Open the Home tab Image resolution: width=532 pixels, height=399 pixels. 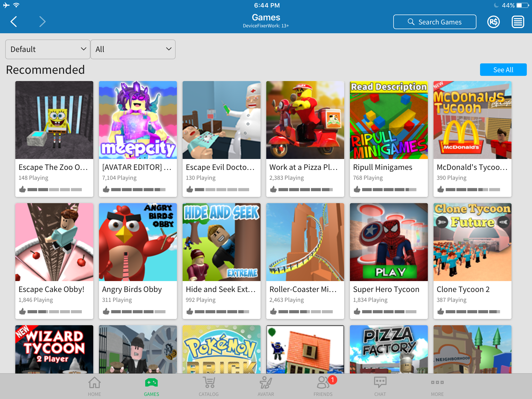[x=94, y=387]
